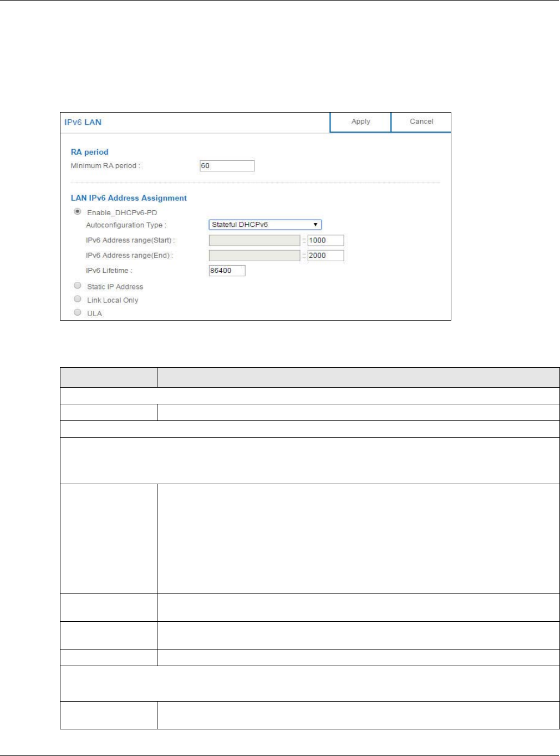Image resolution: width=560 pixels, height=756 pixels.
Task: Select the Enable_DHCPv6-PD radio button
Action: point(78,212)
